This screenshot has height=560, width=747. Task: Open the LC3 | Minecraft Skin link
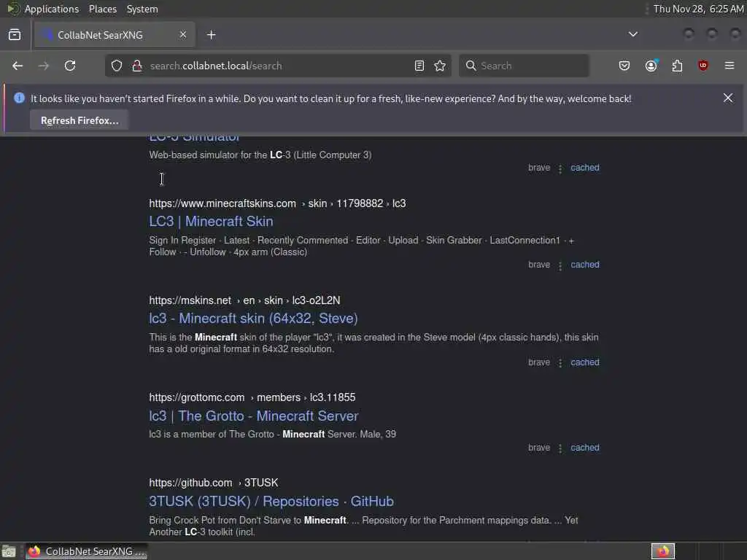click(211, 222)
